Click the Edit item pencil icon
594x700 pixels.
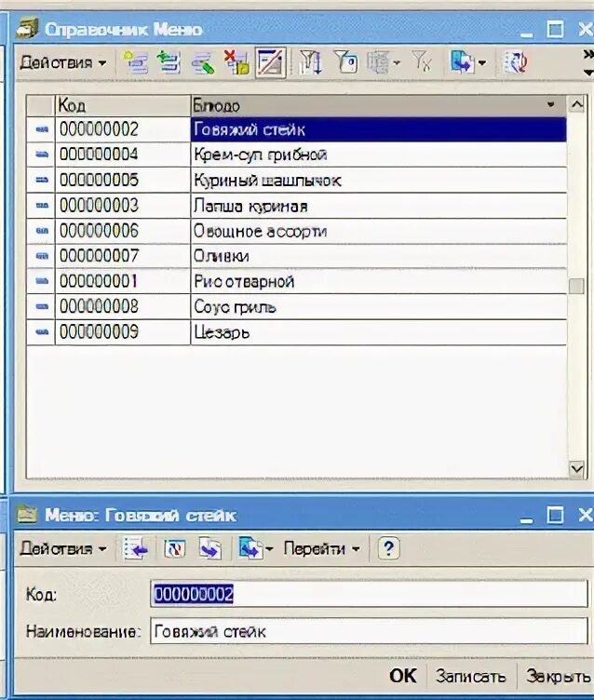point(203,62)
